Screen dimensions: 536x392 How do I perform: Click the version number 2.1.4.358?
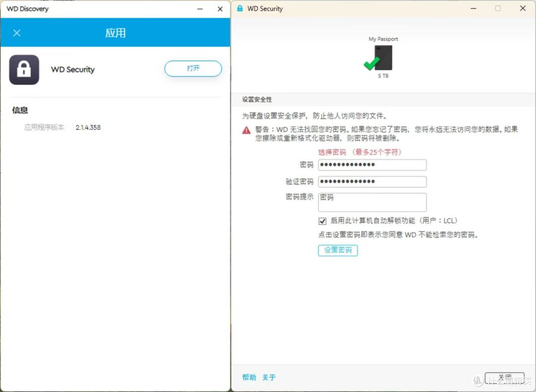point(88,128)
